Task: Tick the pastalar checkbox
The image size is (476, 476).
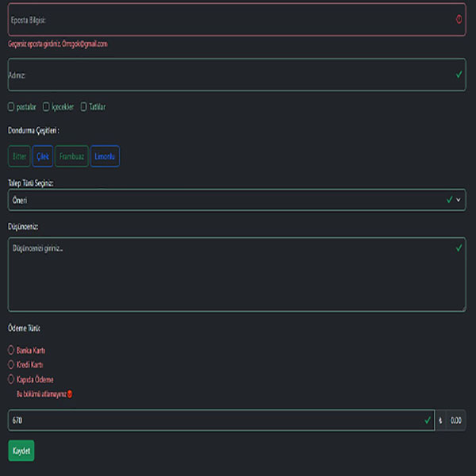Action: [x=11, y=107]
